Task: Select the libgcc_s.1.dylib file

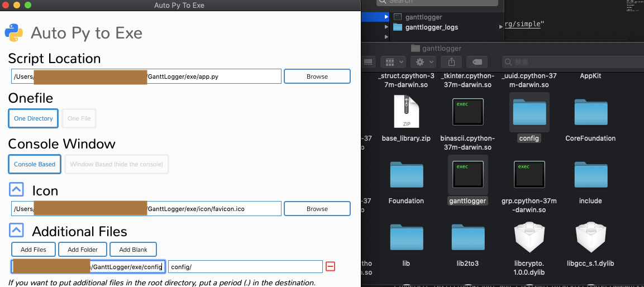Action: coord(590,237)
